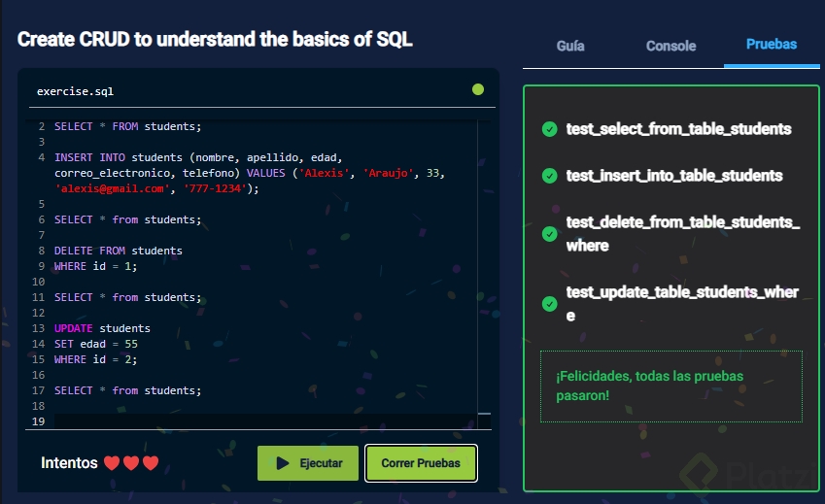Click the exercise.sql file tab

[75, 91]
